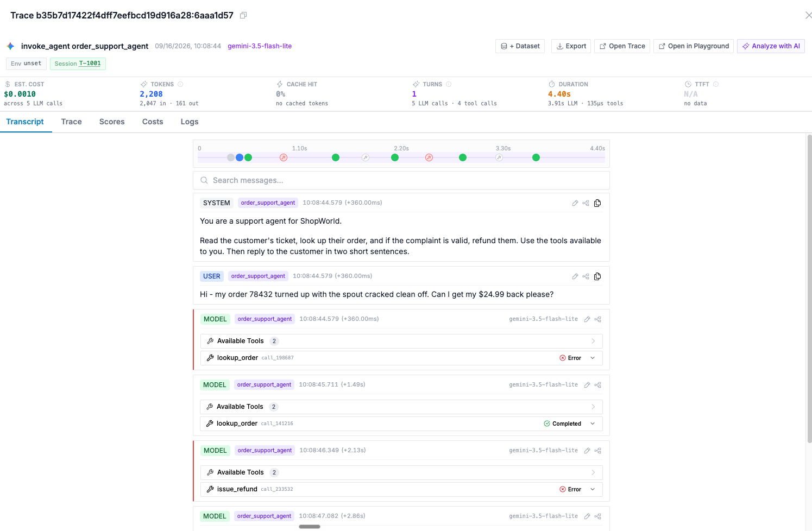Click the Search messages input field
The image size is (812, 531).
(401, 180)
